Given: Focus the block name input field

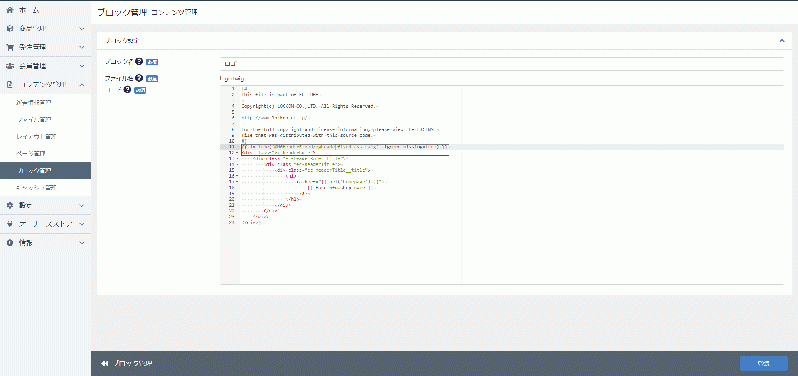Looking at the screenshot, I should pyautogui.click(x=502, y=64).
